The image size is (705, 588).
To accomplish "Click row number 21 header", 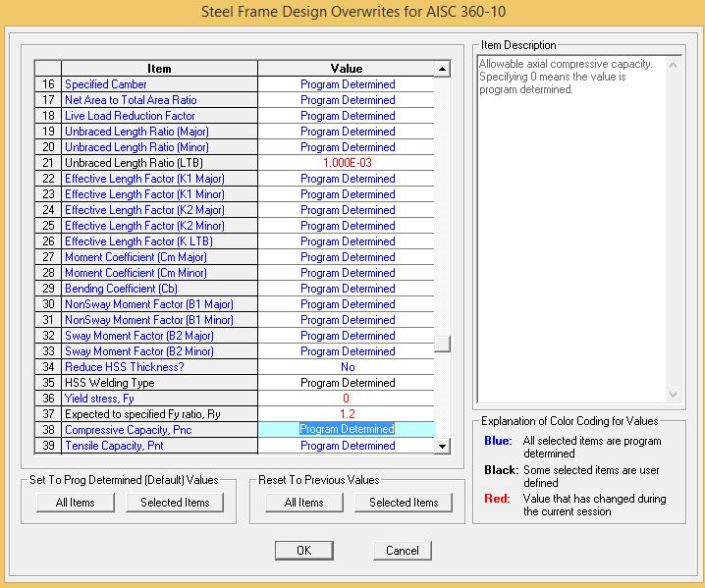I will 48,163.
